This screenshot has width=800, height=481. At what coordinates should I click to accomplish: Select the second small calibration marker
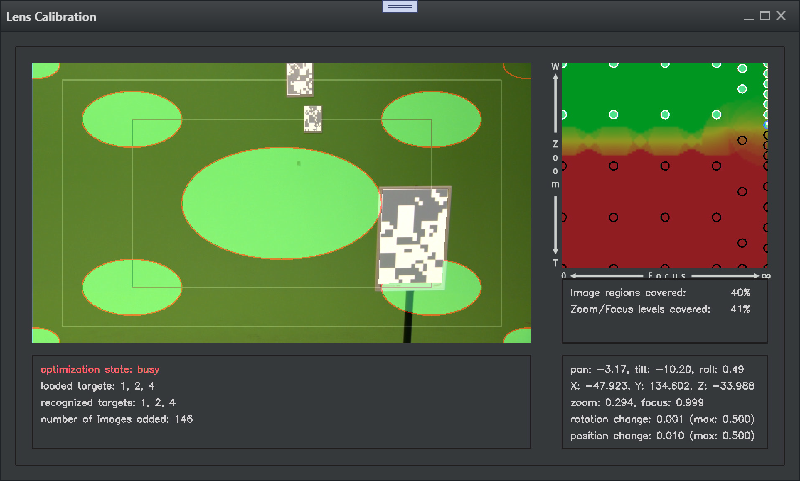[x=313, y=119]
